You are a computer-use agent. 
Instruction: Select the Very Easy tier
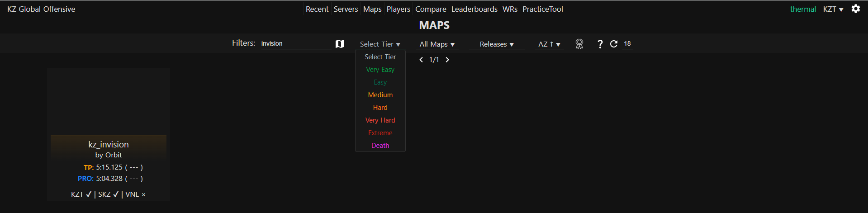[380, 70]
